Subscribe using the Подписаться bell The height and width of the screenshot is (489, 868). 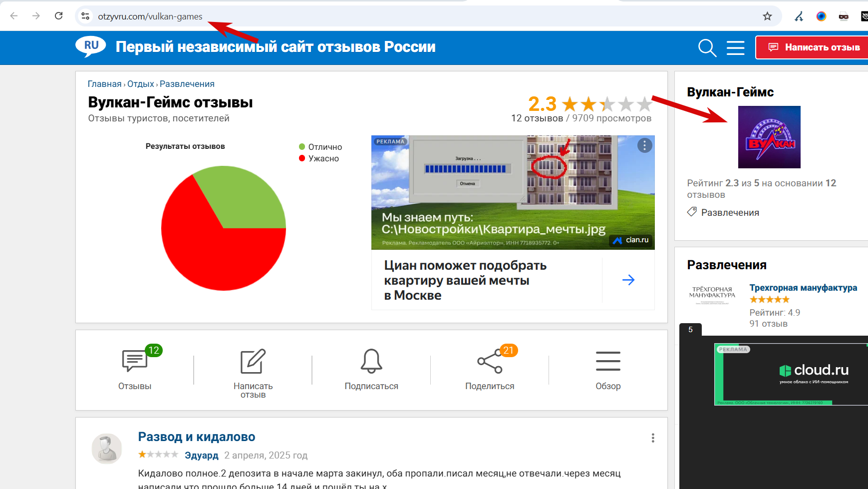tap(371, 369)
